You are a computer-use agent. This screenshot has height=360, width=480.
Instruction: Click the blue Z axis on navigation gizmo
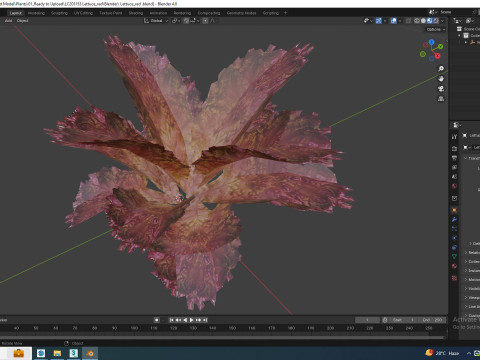click(431, 42)
